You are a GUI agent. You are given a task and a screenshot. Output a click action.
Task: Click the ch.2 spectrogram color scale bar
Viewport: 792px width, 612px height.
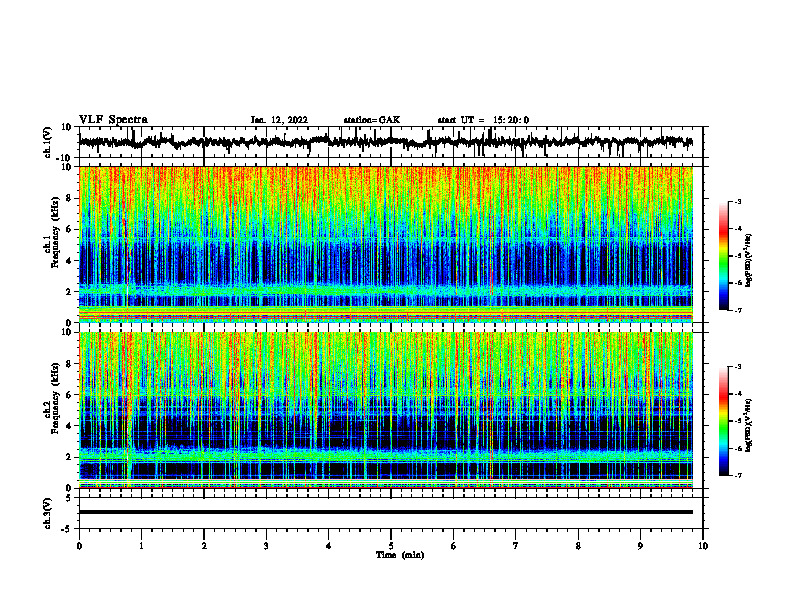click(724, 421)
